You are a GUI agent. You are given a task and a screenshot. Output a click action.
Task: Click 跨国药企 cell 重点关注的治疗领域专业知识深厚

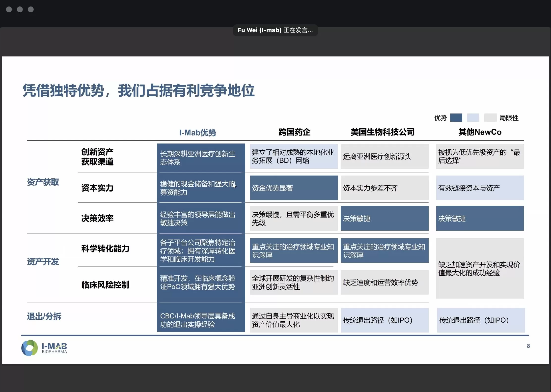(x=294, y=251)
